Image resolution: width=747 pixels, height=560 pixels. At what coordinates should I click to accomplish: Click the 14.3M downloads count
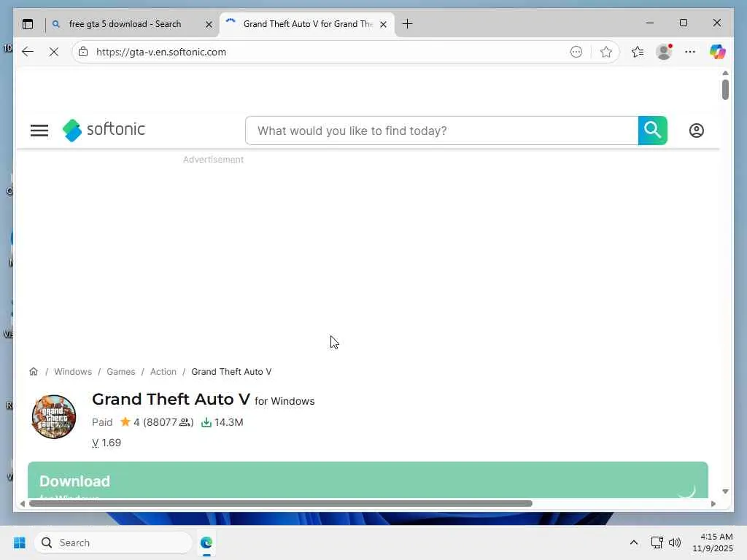(222, 422)
